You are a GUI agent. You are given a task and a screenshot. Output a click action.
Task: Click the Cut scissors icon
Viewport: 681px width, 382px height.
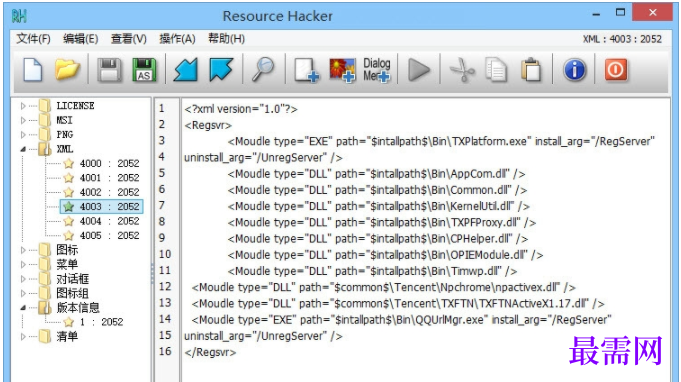[x=462, y=69]
